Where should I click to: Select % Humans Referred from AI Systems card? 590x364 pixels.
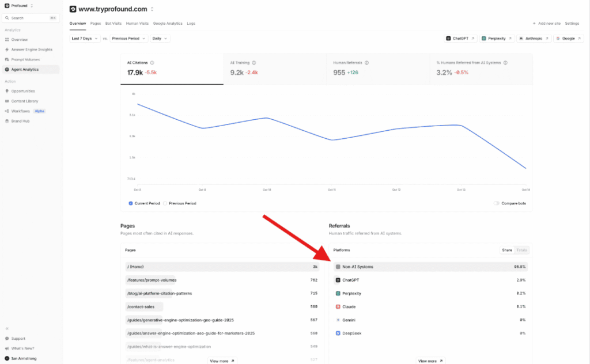pos(481,69)
